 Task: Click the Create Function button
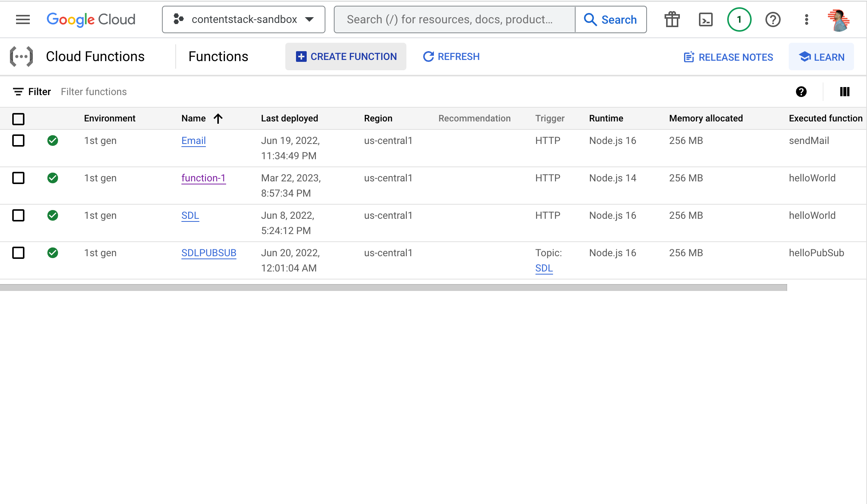[x=346, y=57]
